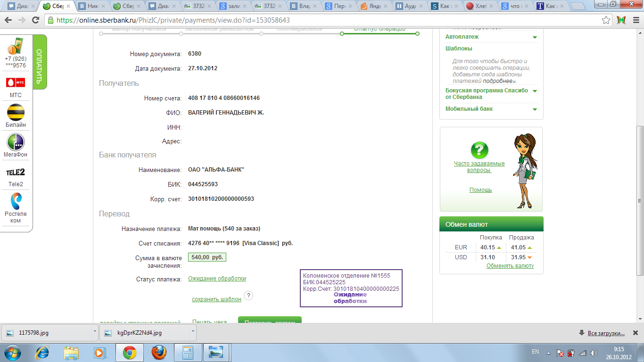644x362 pixels.
Task: Open a new browser tab
Action: tap(578, 7)
